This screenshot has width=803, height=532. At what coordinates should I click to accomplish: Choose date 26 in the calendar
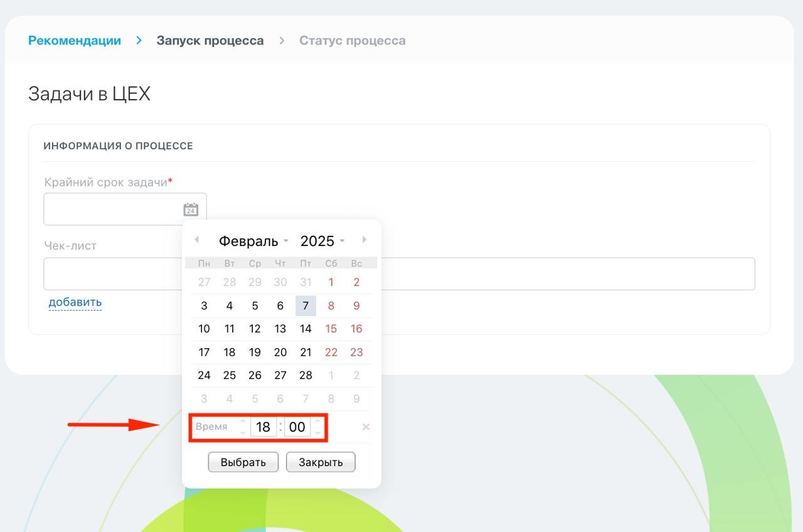click(x=255, y=375)
